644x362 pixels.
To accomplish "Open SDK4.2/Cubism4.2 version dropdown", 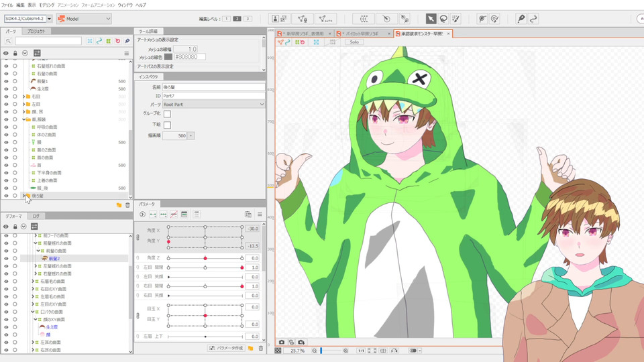I will coord(49,19).
